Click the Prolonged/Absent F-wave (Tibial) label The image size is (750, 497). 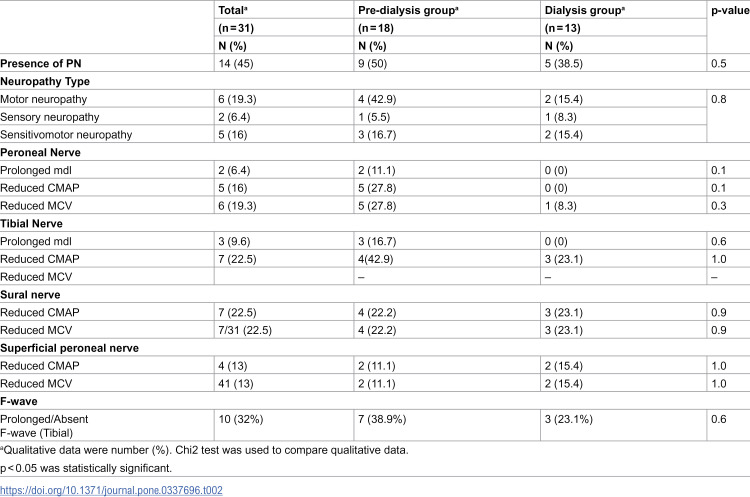pyautogui.click(x=44, y=426)
